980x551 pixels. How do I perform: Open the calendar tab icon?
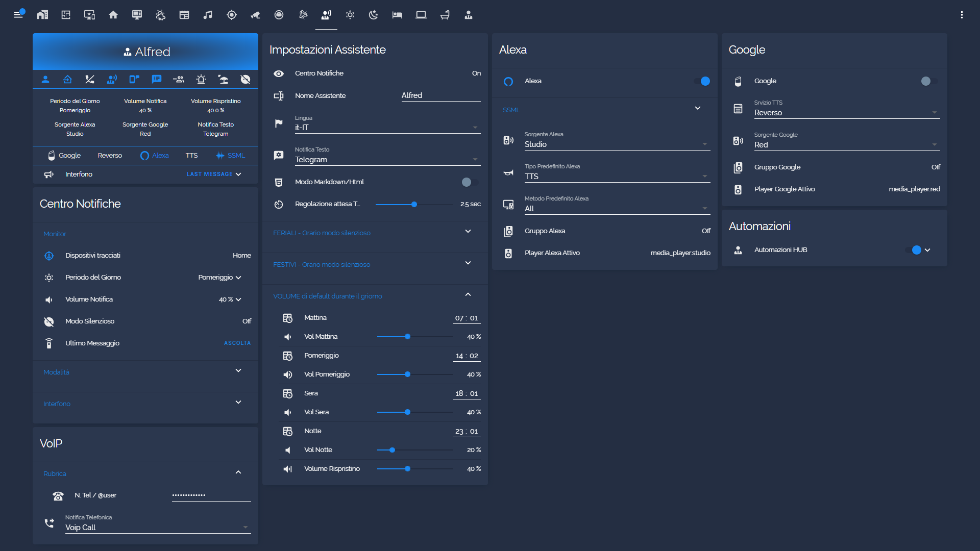coord(184,15)
